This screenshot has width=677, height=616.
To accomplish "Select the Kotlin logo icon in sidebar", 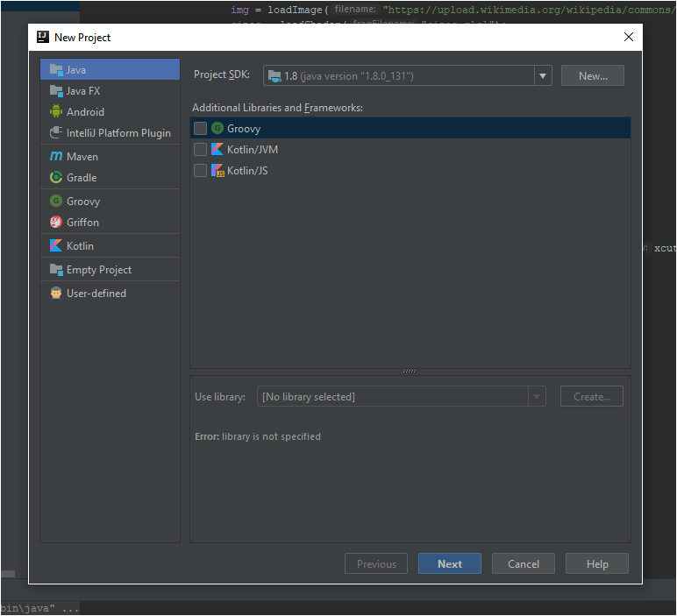I will click(56, 245).
